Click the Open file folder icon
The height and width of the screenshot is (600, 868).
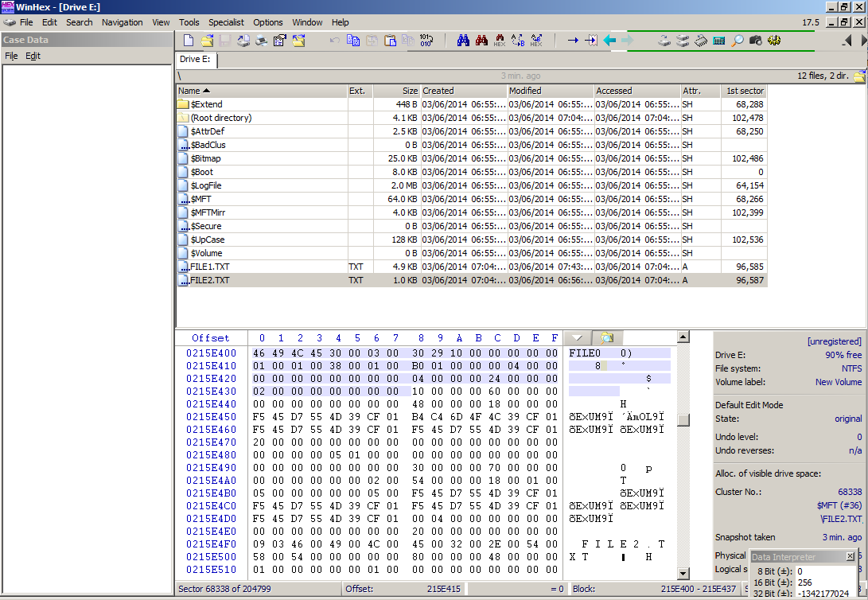[207, 41]
